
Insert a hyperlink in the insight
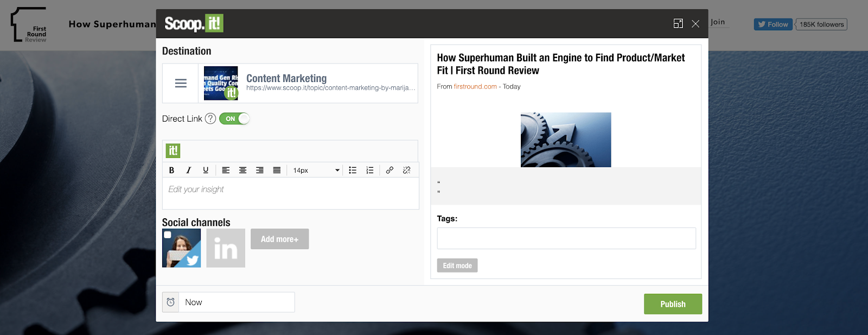[390, 170]
